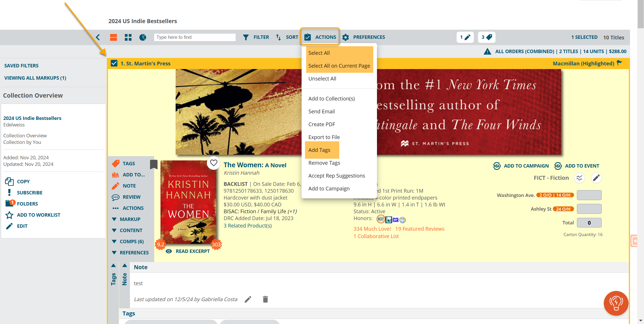
Task: Open the lightbulb help button
Action: click(x=616, y=303)
